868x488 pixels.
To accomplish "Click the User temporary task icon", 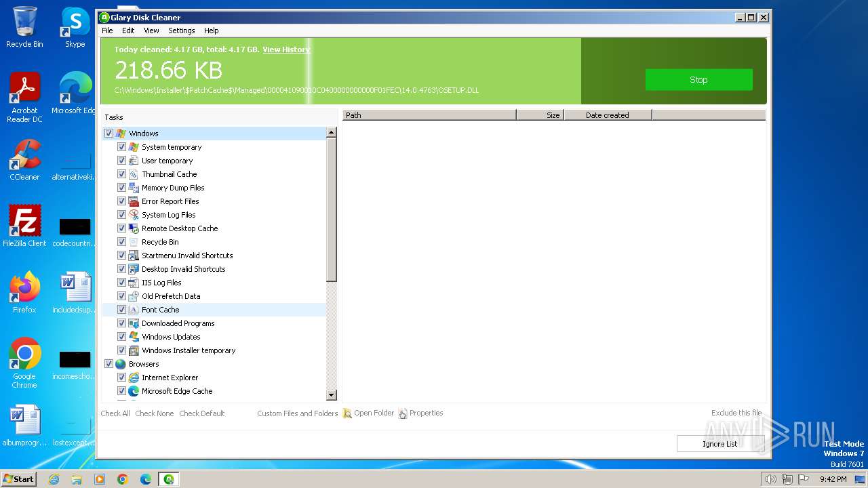I will tap(134, 161).
